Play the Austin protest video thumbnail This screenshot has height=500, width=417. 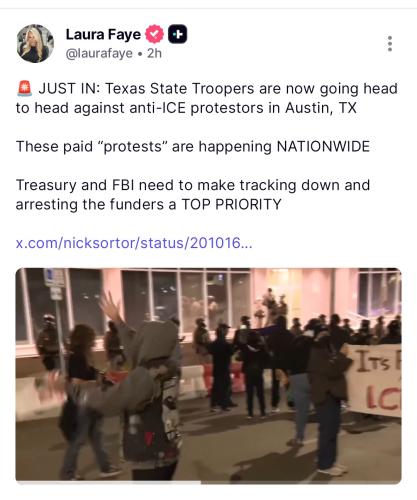(208, 376)
